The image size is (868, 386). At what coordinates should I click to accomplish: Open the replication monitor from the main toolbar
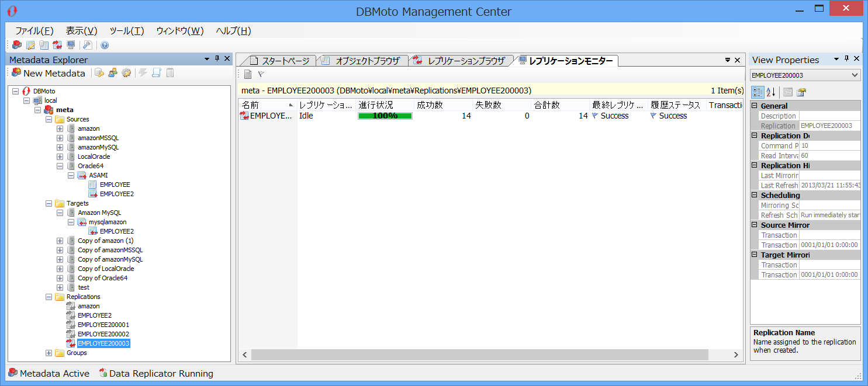[71, 45]
